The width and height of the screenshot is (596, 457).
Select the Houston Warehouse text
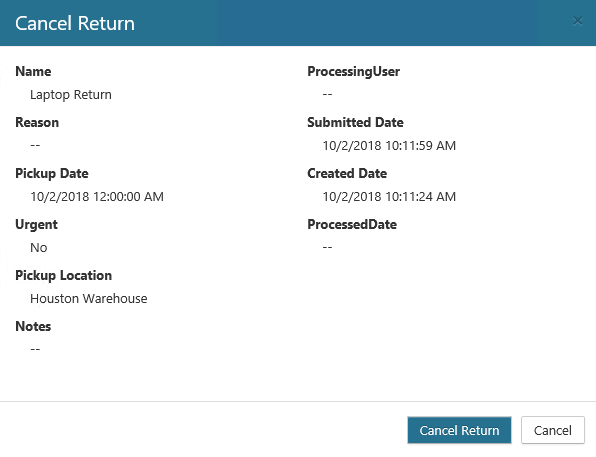coord(89,298)
